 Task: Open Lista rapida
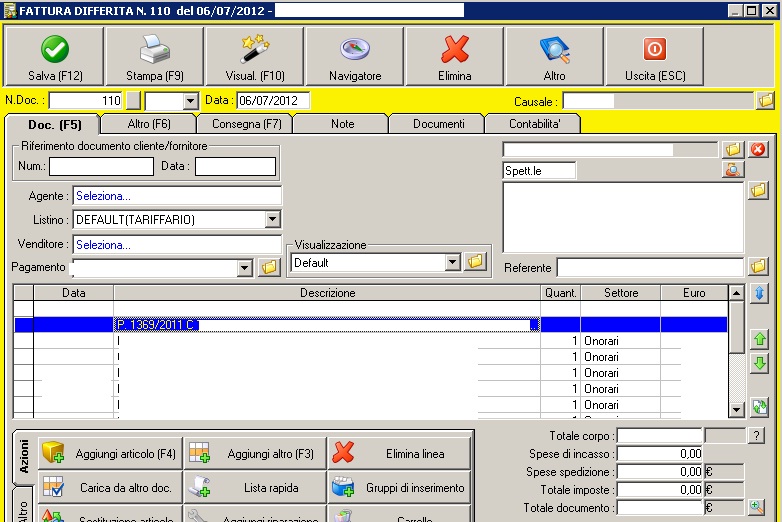(x=255, y=488)
